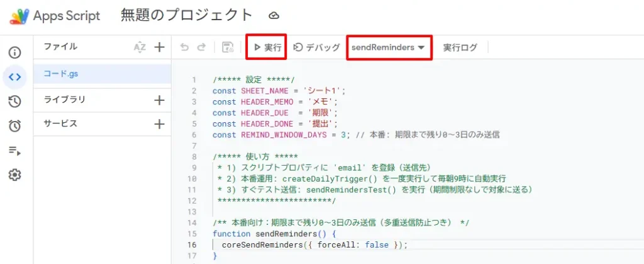Viewport: 644px width, 264px height.
Task: Open the sendReminders function dropdown
Action: pos(389,47)
